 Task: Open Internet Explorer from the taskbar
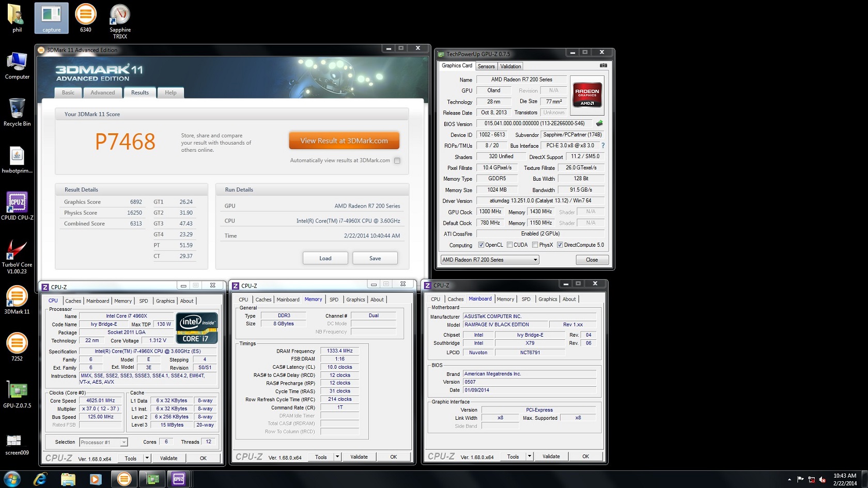40,479
